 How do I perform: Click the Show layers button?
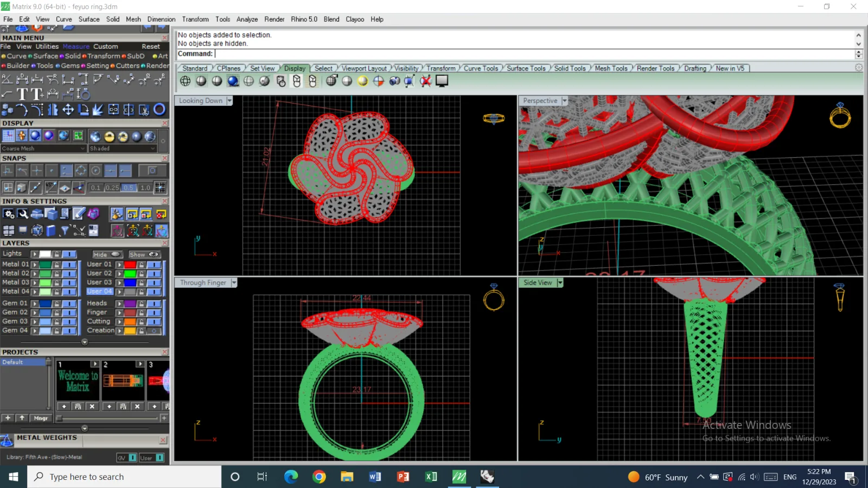coord(144,254)
